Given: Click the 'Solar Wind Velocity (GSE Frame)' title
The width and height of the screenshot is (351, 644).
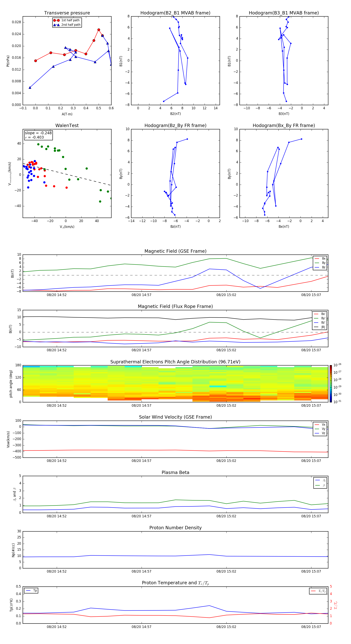Looking at the screenshot, I should [175, 417].
